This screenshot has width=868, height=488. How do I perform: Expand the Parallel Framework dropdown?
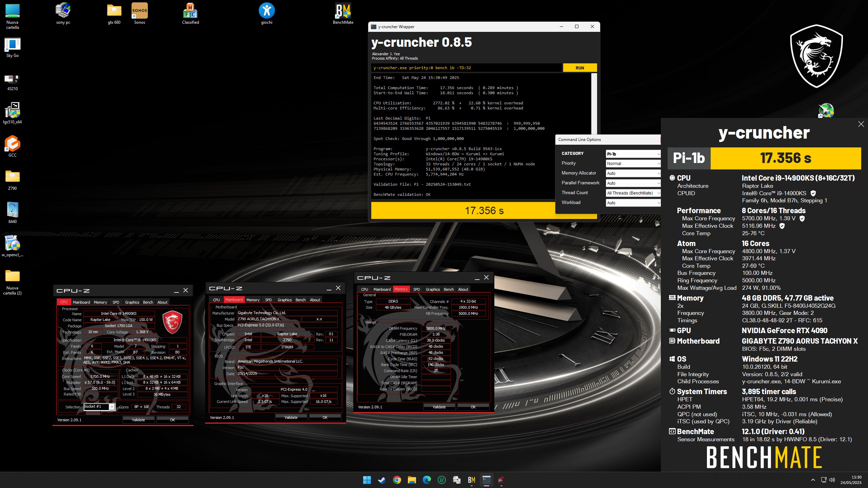point(633,183)
